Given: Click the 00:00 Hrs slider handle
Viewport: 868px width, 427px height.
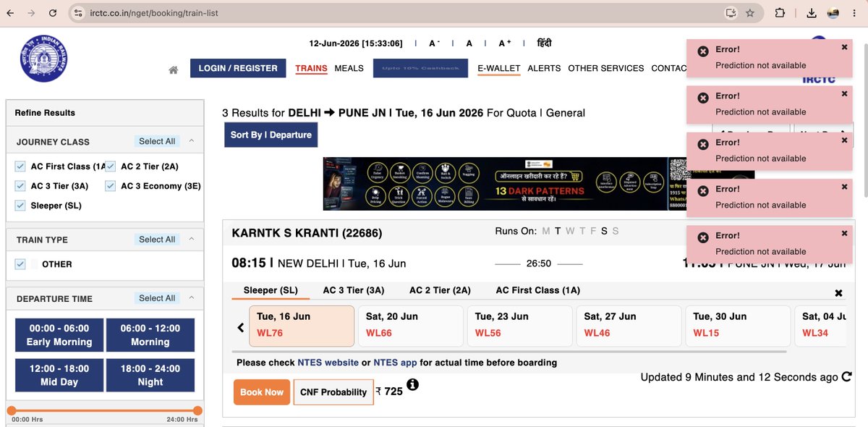Looking at the screenshot, I should click(12, 410).
